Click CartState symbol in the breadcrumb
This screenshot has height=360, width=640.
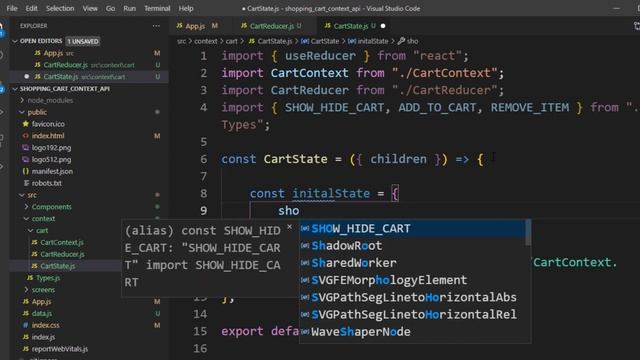click(x=325, y=41)
